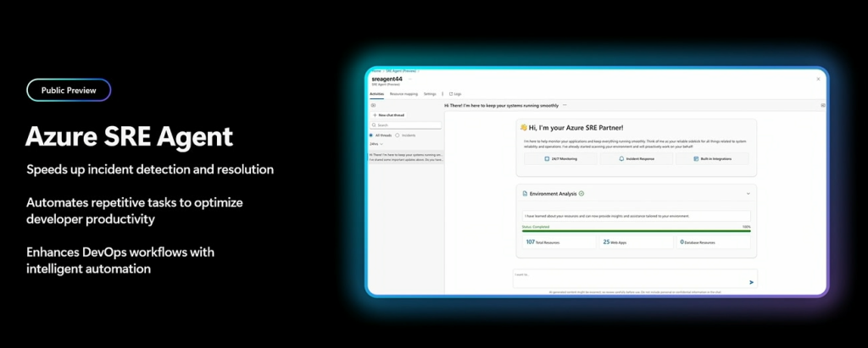Select the Incidents radio button
The image size is (868, 348).
coord(397,135)
